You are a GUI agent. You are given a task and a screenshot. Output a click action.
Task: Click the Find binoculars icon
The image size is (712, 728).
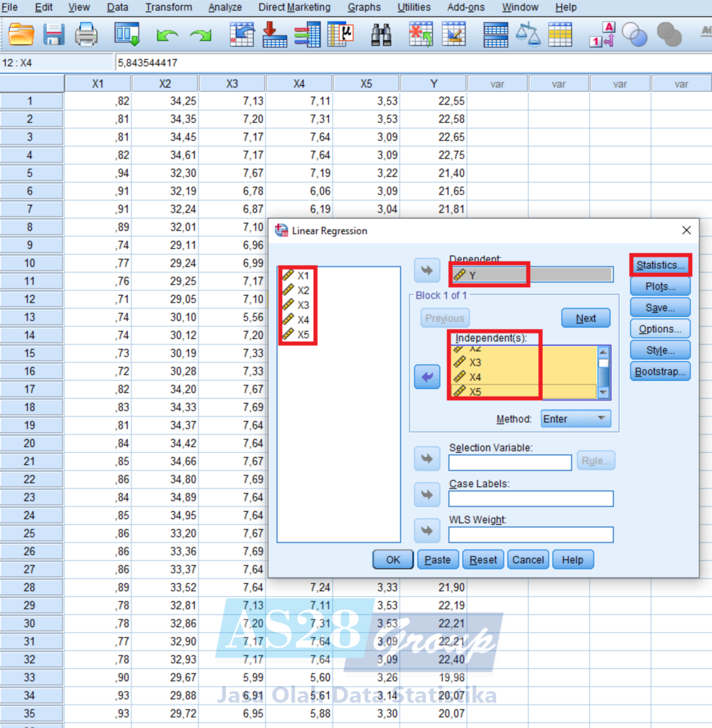(x=381, y=34)
